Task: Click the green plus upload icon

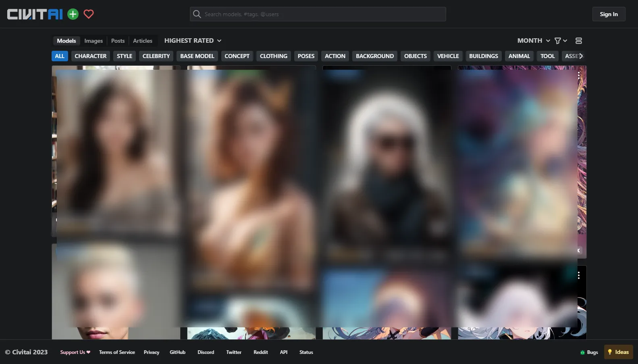Action: pos(73,15)
